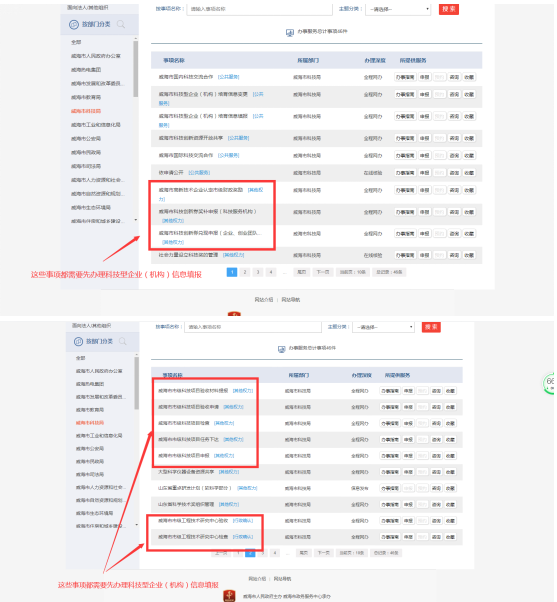
Task: Click the circular 按部门分类 icon in lower sidebar
Action: coord(78,341)
